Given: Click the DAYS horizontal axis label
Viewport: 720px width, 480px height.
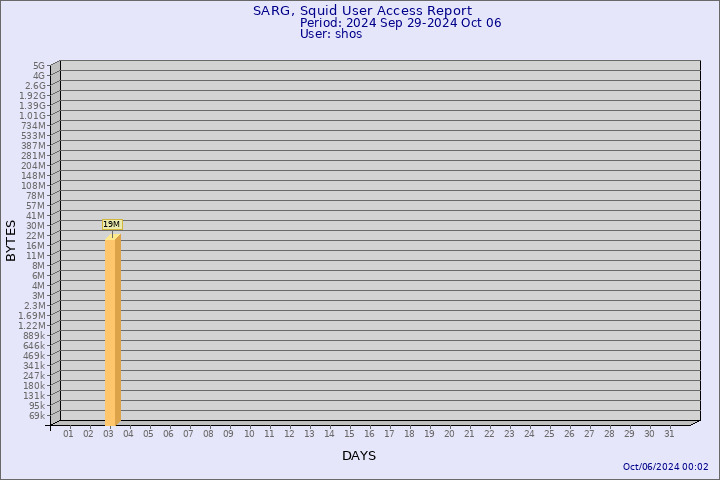Looking at the screenshot, I should (359, 456).
